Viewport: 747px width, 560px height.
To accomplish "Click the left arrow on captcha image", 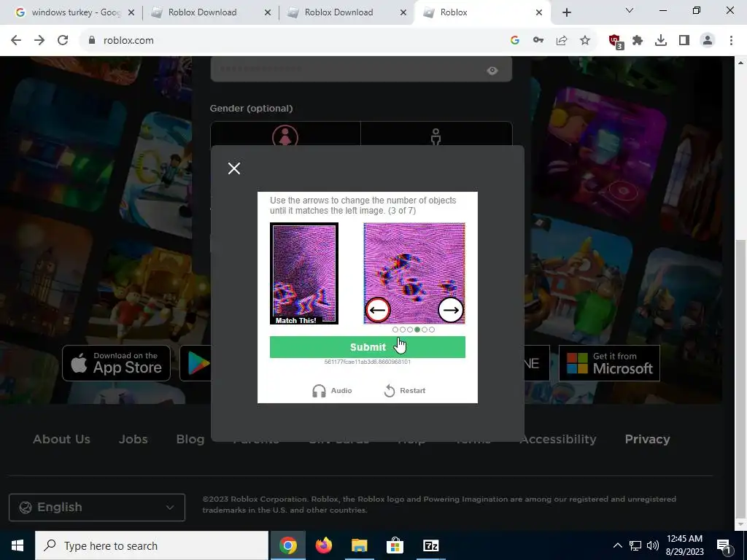I will [378, 310].
